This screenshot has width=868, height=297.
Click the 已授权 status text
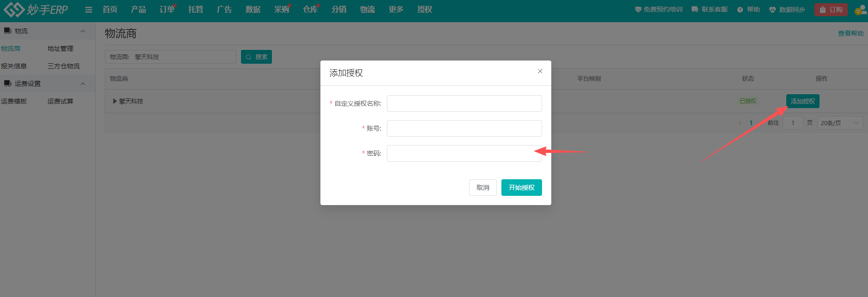click(748, 101)
